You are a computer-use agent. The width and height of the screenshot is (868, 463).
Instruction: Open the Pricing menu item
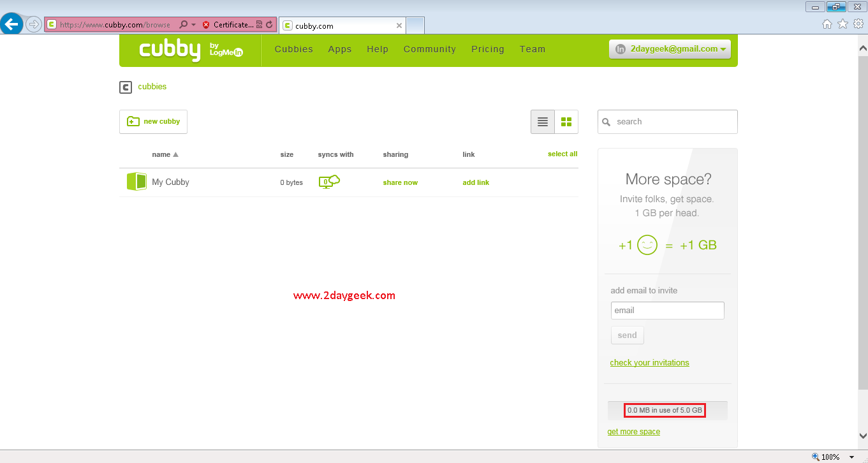point(488,49)
